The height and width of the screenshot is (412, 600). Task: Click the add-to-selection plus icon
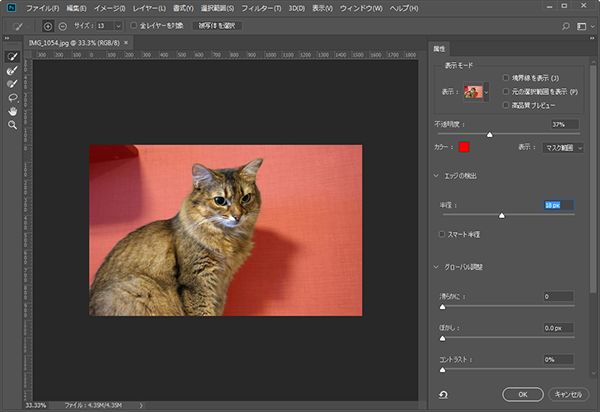(48, 24)
